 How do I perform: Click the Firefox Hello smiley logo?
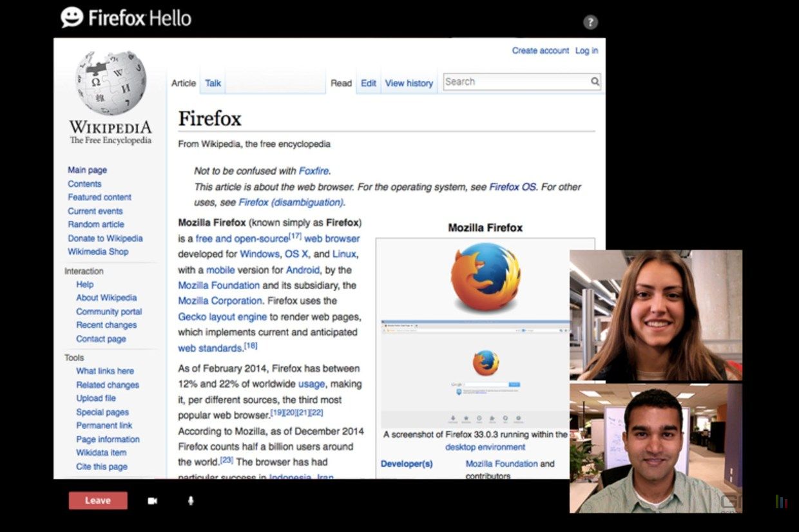pos(72,17)
